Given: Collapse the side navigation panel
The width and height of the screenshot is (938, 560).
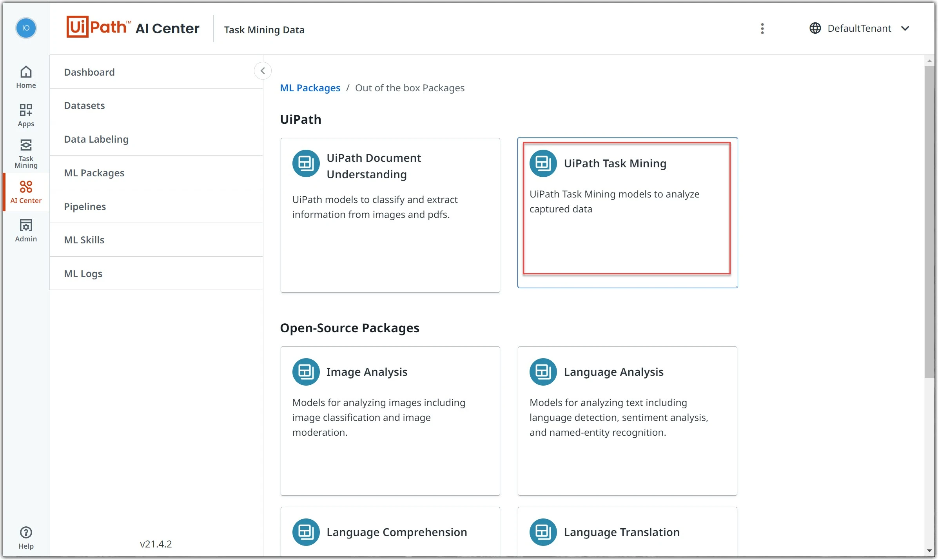Looking at the screenshot, I should pos(263,71).
